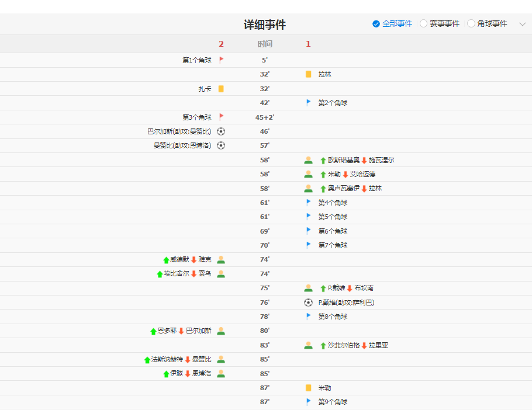Click the 时间 column header
This screenshot has width=532, height=410.
point(265,44)
